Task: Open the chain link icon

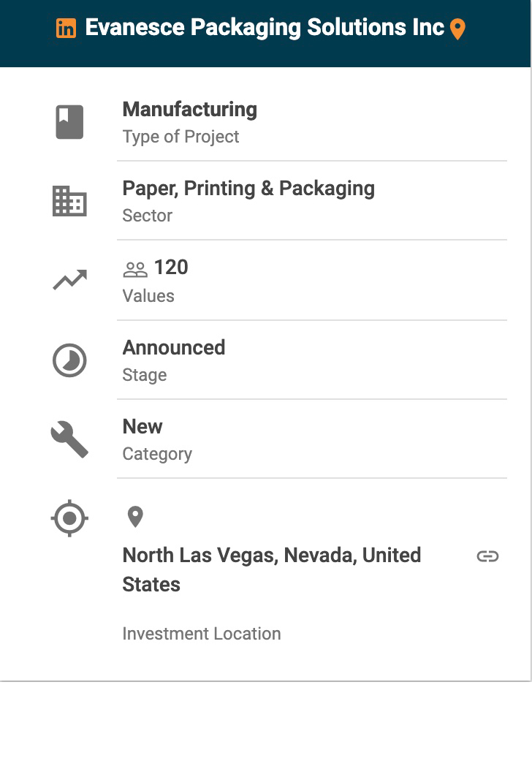Action: tap(487, 556)
